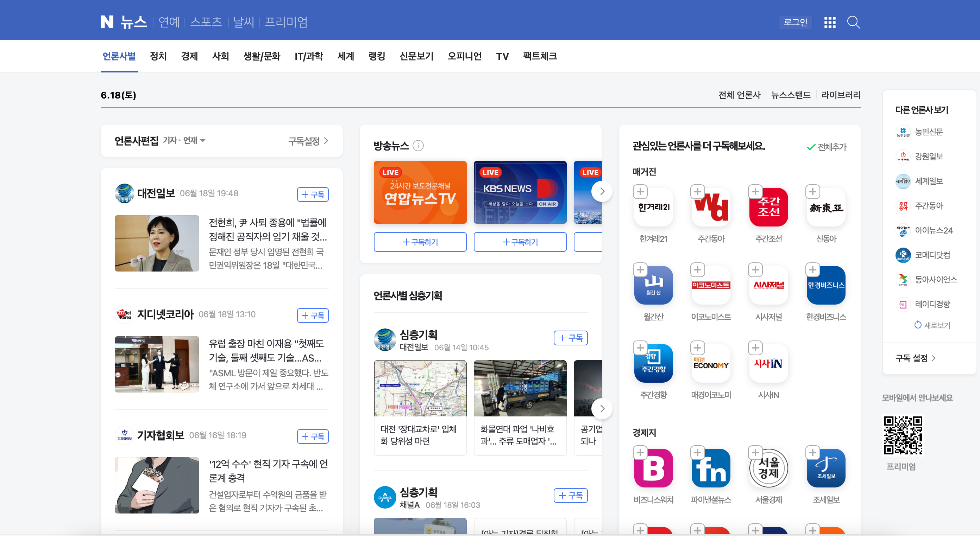
Task: Subscribe to 대전일보
Action: pos(313,194)
